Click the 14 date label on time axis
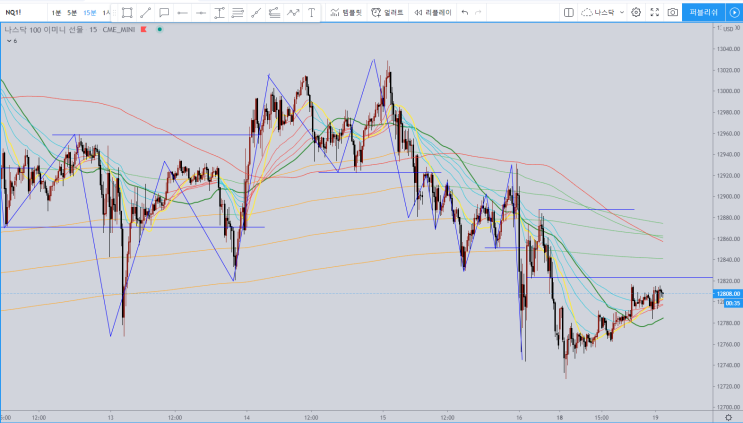Image resolution: width=743 pixels, height=423 pixels. click(x=247, y=418)
